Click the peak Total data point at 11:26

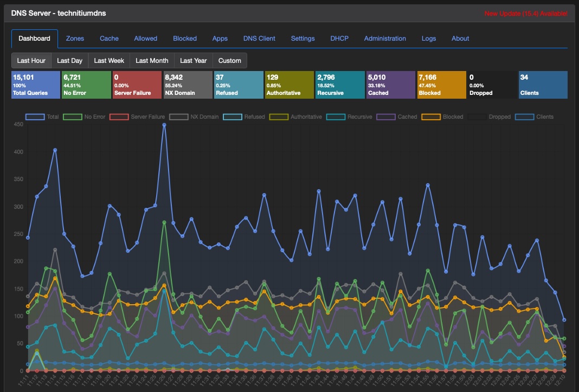pos(164,125)
